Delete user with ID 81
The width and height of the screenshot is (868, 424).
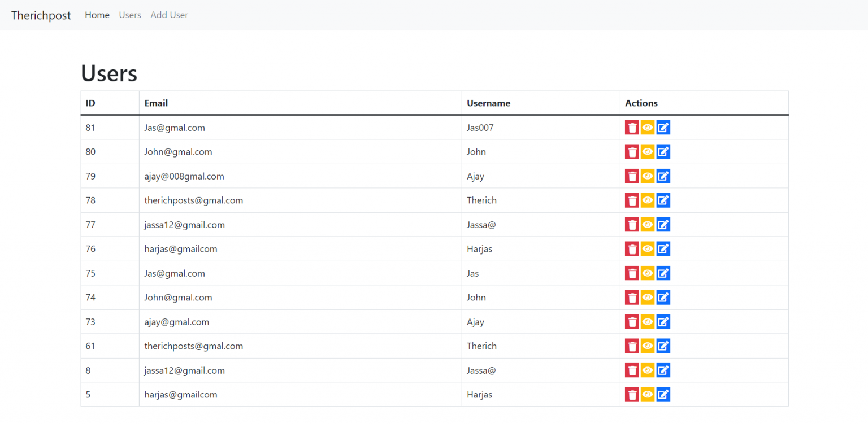tap(631, 128)
